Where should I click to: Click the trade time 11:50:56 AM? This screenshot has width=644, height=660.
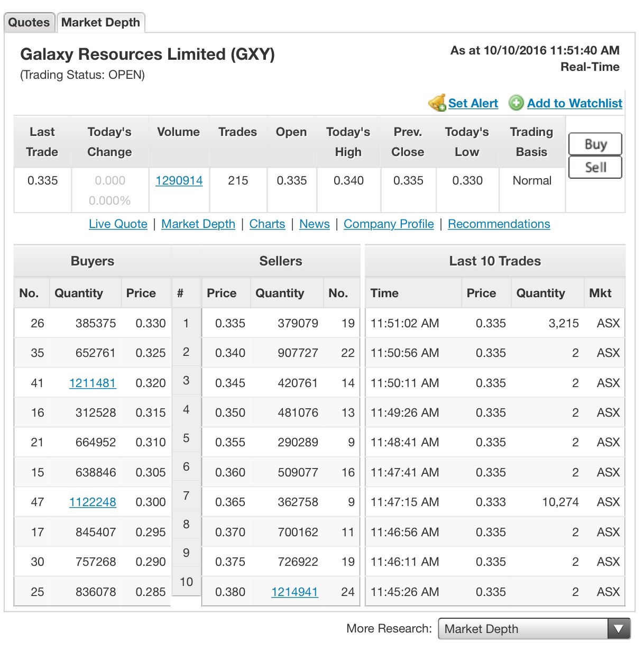404,353
